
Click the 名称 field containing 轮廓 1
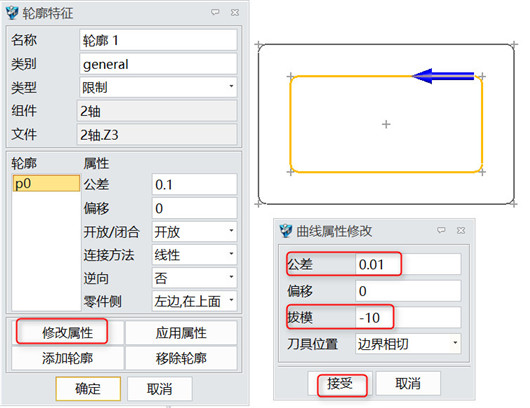[x=158, y=40]
